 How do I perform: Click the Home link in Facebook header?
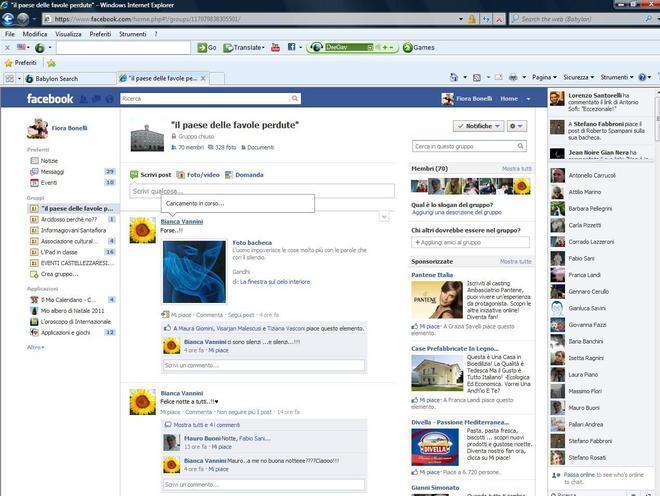point(509,99)
